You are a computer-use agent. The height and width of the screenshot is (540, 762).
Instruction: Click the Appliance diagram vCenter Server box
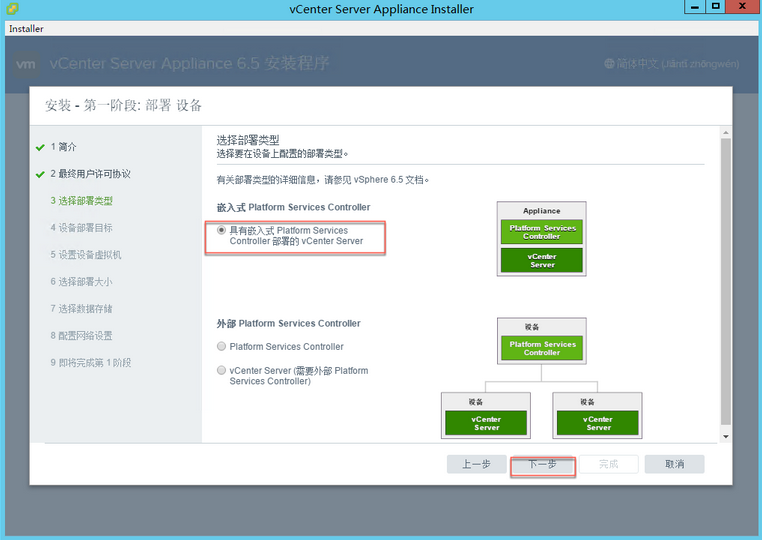pyautogui.click(x=542, y=261)
